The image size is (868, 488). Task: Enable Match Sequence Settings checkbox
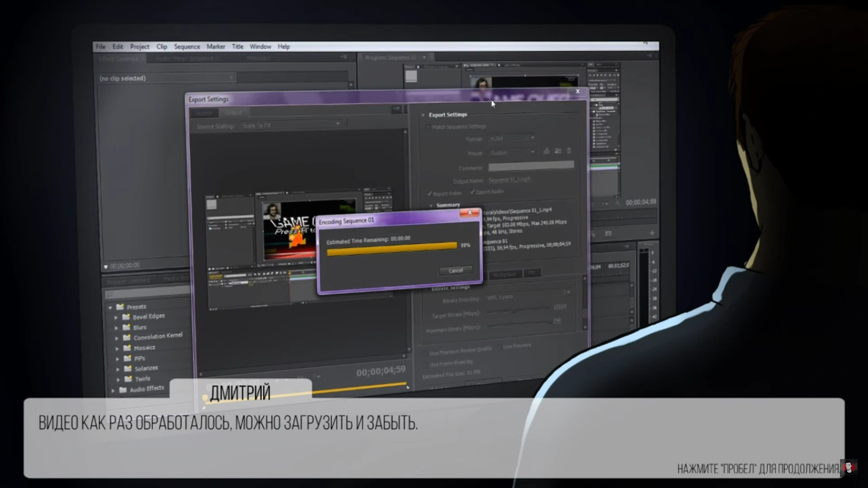pos(428,127)
